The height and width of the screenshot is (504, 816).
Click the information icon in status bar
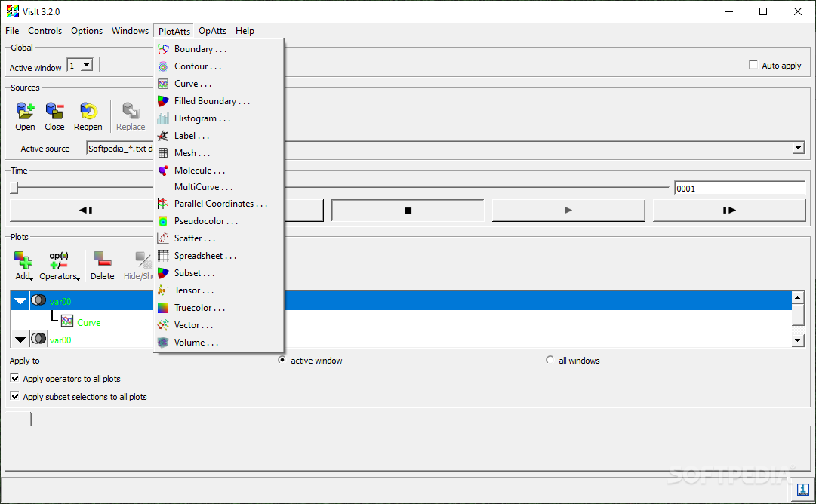tap(802, 490)
